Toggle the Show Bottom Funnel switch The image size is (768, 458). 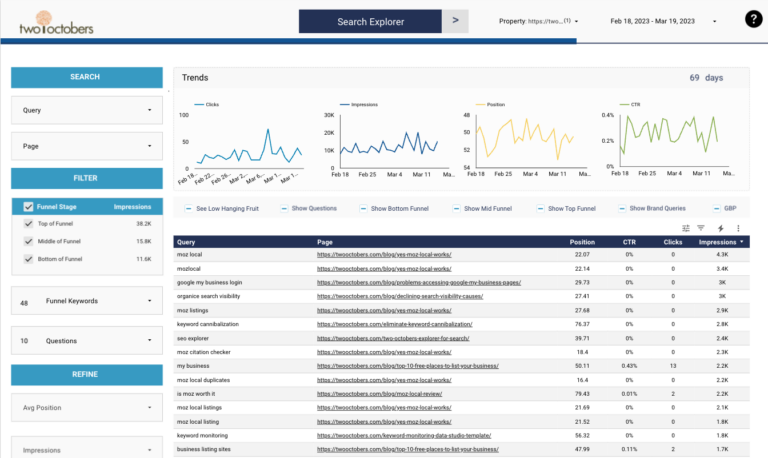click(x=363, y=209)
